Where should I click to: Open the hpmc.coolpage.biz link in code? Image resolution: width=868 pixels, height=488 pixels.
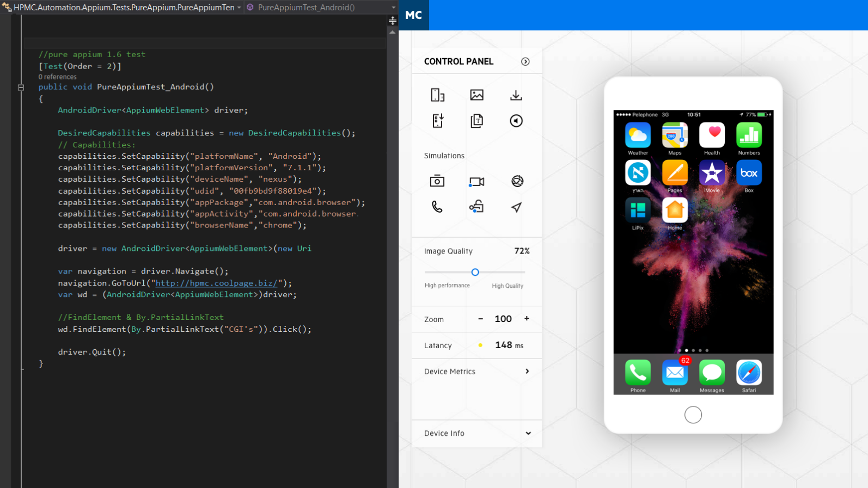(216, 283)
